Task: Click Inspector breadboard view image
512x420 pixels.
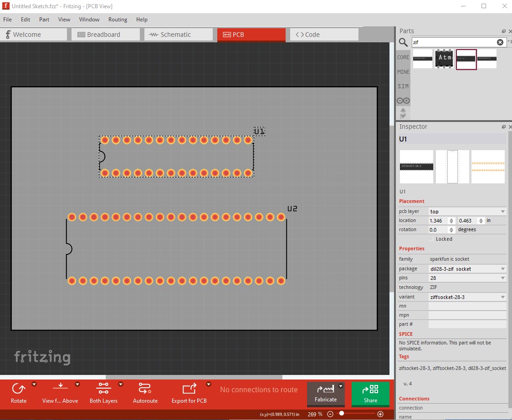Action: (416, 167)
